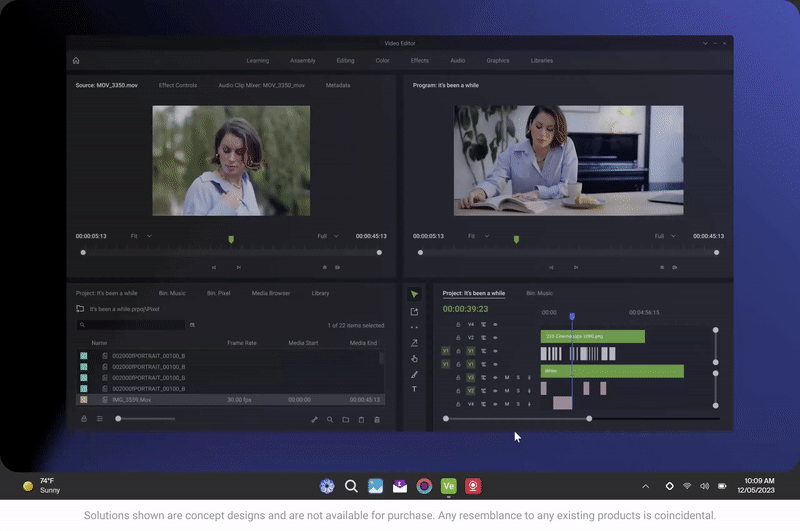
Task: Click the bin folder icon beside It's been a while.prproj
Action: click(80, 309)
